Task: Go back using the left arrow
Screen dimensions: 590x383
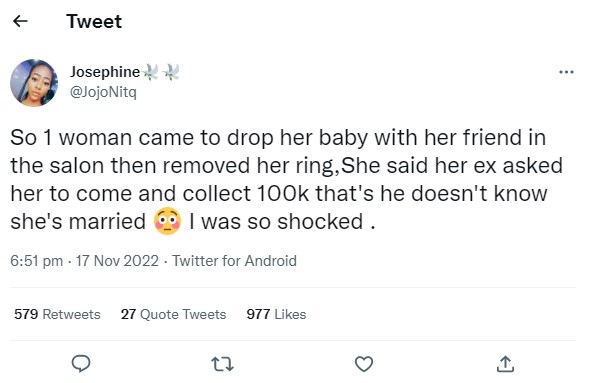Action: [x=20, y=21]
